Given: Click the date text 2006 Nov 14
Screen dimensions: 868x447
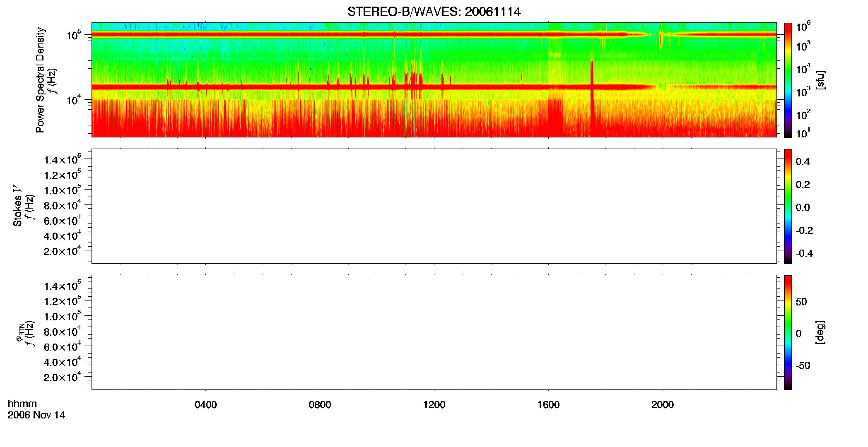Looking at the screenshot, I should point(36,415).
